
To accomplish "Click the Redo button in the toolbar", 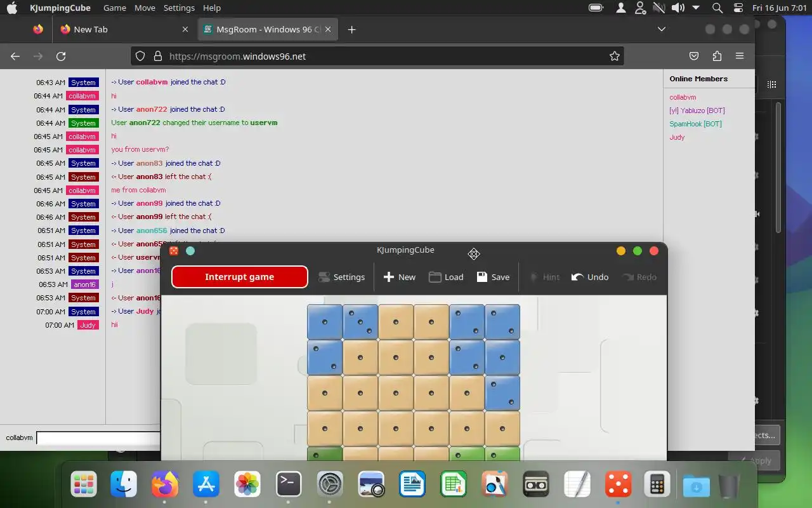I will [x=639, y=277].
